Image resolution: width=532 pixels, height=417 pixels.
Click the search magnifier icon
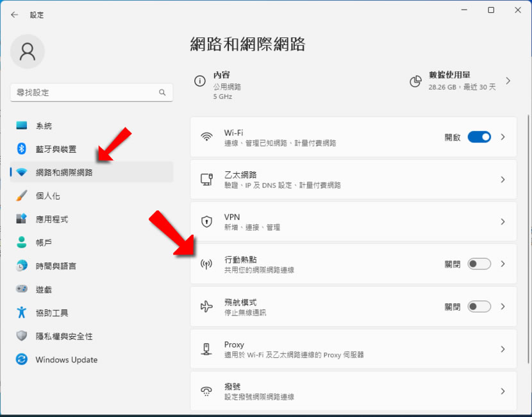pyautogui.click(x=162, y=92)
